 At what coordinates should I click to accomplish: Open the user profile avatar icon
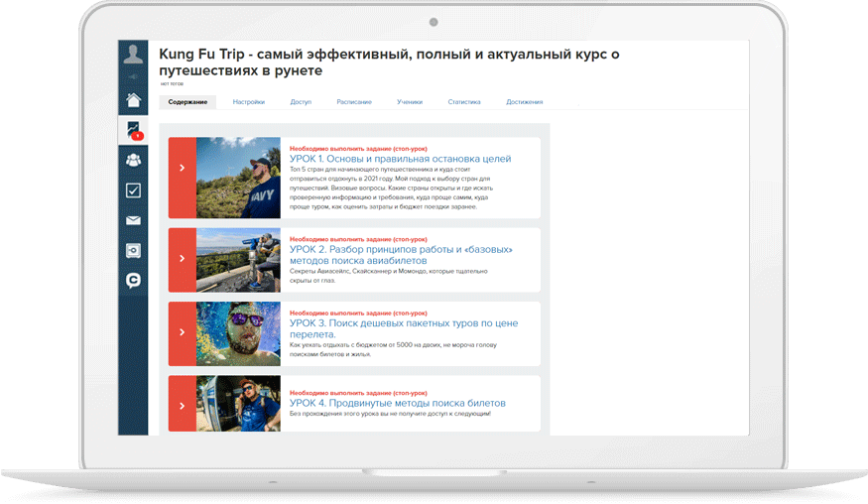point(133,54)
